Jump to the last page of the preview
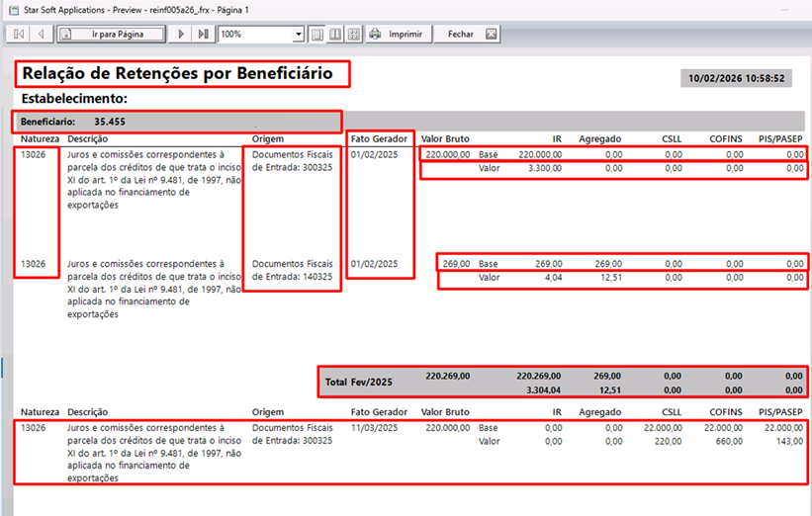 (x=203, y=34)
